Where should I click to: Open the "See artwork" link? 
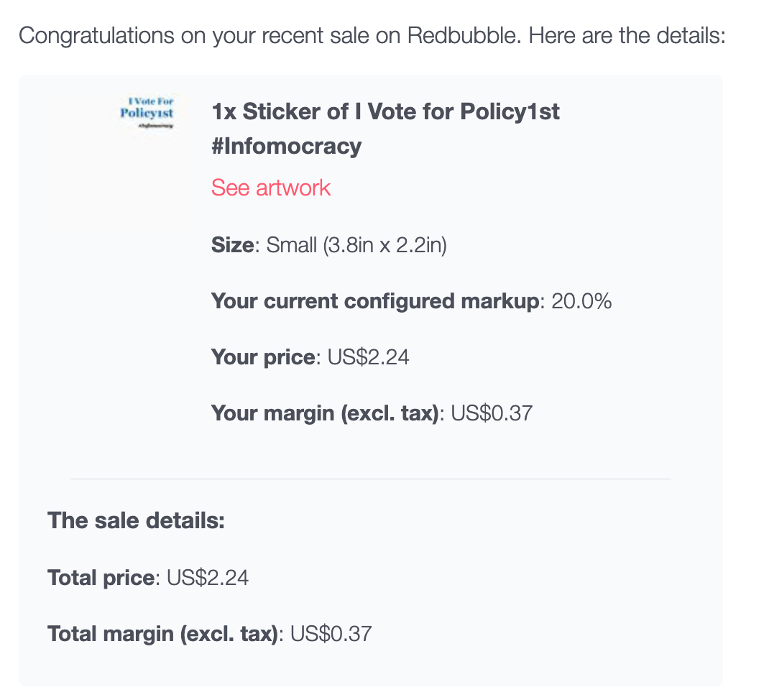coord(270,188)
